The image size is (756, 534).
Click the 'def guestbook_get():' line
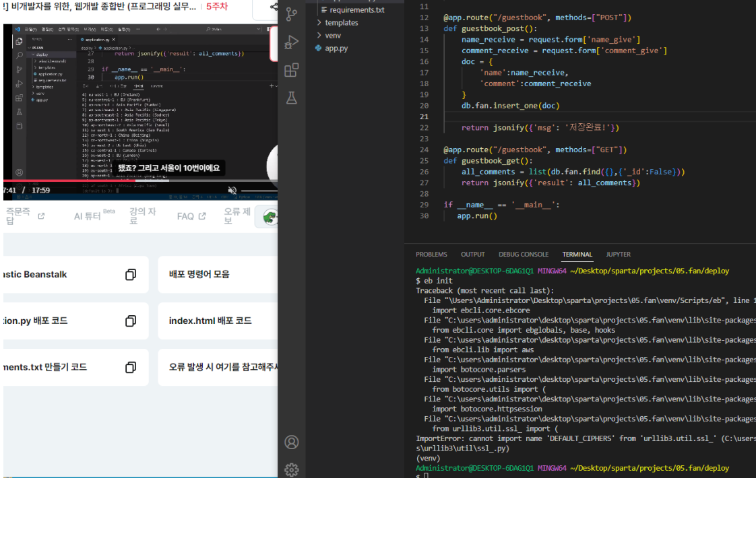pos(488,161)
